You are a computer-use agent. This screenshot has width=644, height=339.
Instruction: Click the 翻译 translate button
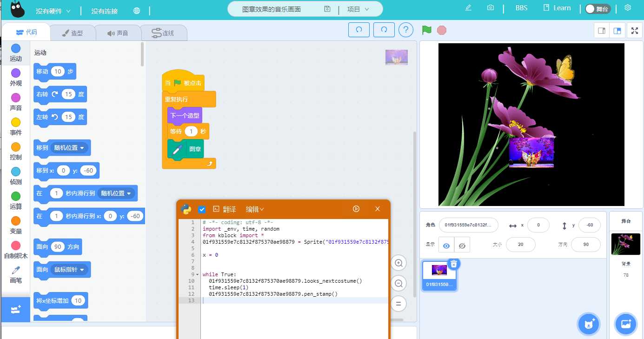(x=224, y=209)
